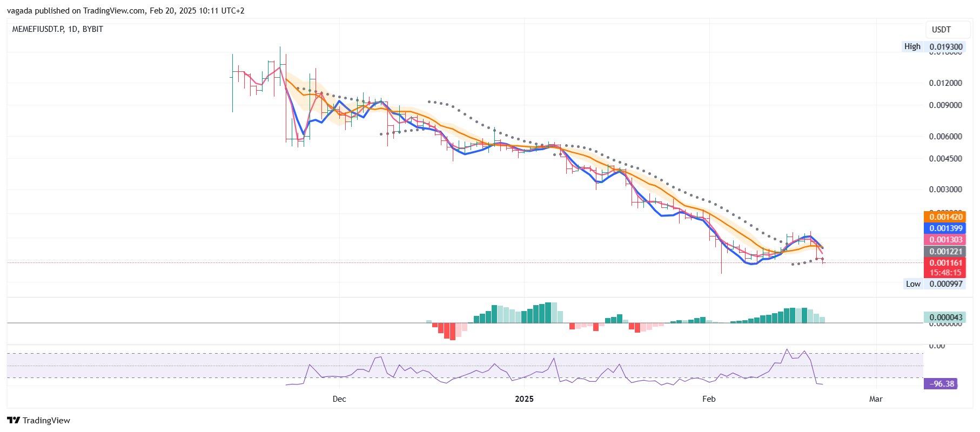980x432 pixels.
Task: Click the publisher header text by vagada
Action: [126, 11]
